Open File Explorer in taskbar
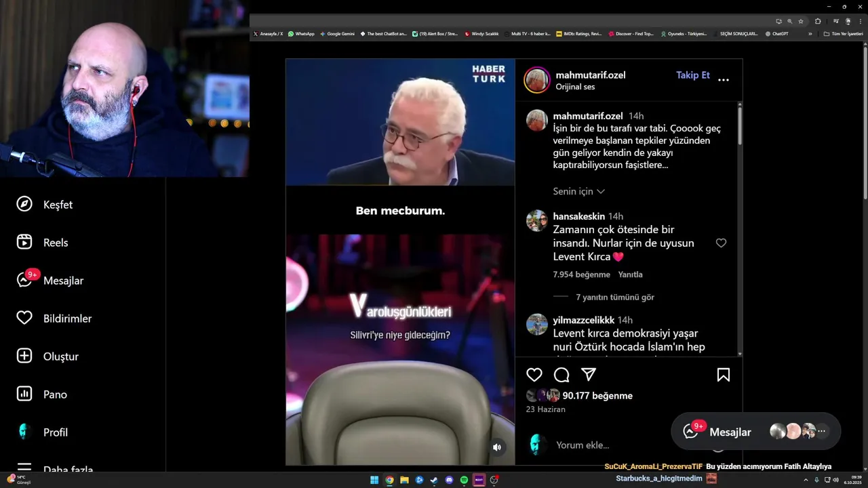The image size is (868, 488). pyautogui.click(x=404, y=480)
